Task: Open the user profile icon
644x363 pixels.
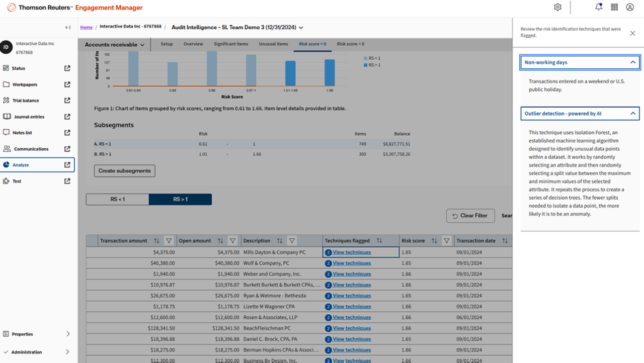Action: click(x=630, y=7)
